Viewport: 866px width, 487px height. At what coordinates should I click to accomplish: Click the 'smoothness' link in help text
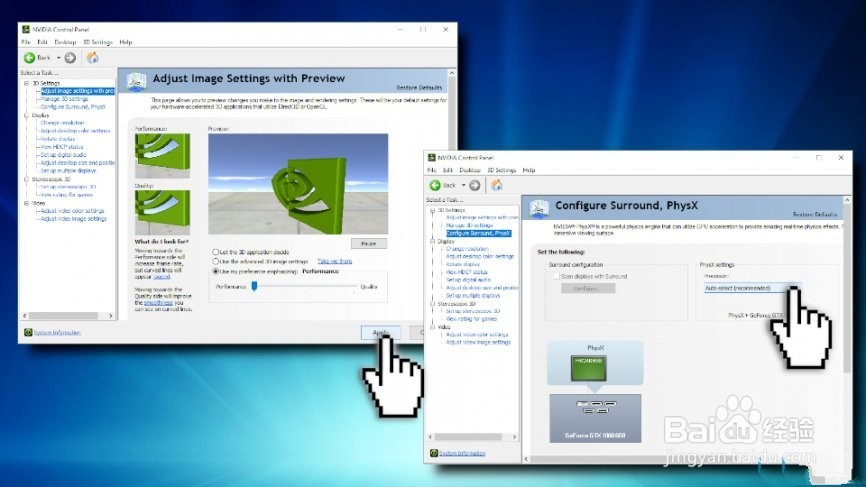pyautogui.click(x=158, y=303)
